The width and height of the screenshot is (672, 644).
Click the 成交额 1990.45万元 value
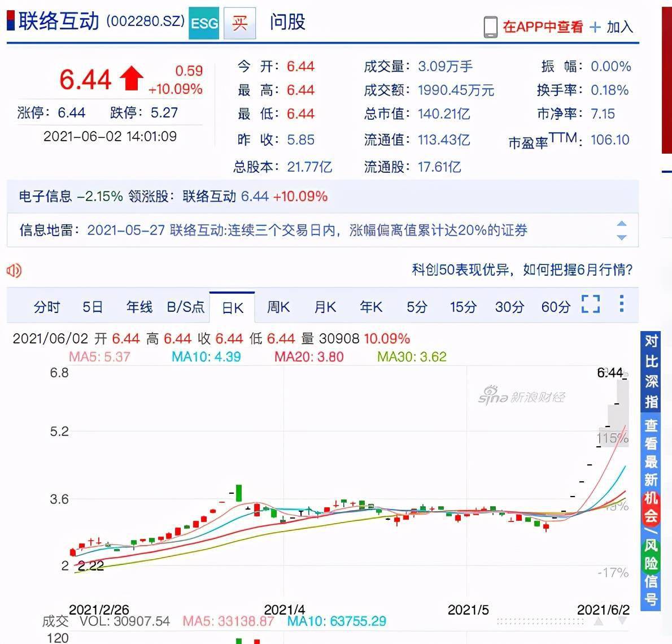[456, 90]
